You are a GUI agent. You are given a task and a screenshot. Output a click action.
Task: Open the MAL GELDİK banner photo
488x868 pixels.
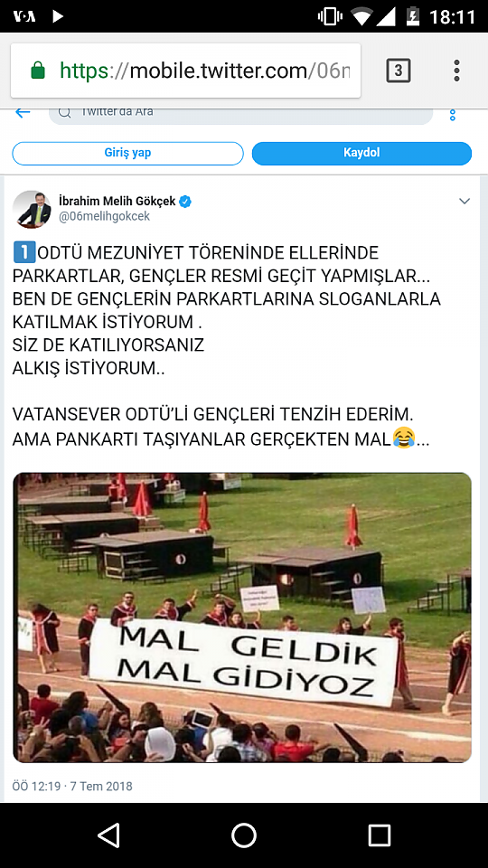pyautogui.click(x=242, y=618)
